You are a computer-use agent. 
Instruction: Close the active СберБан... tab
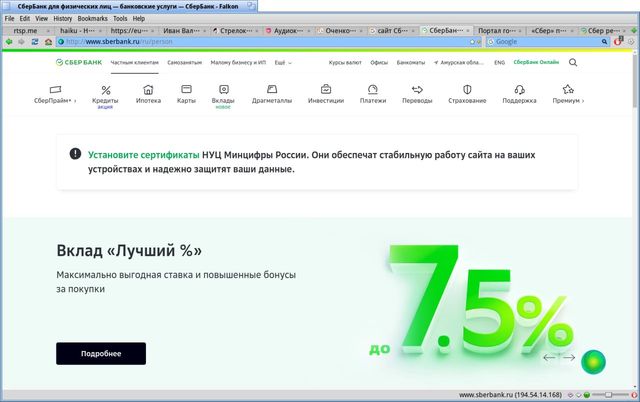[468, 31]
